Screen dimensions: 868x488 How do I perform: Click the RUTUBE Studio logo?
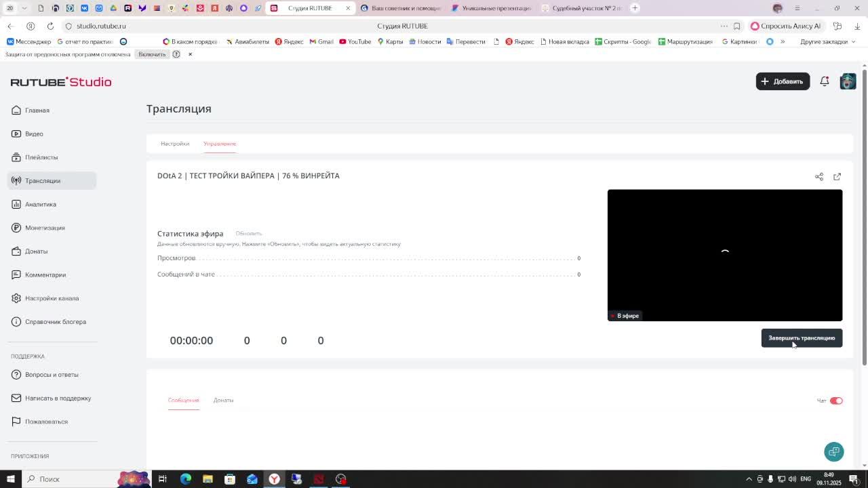61,82
